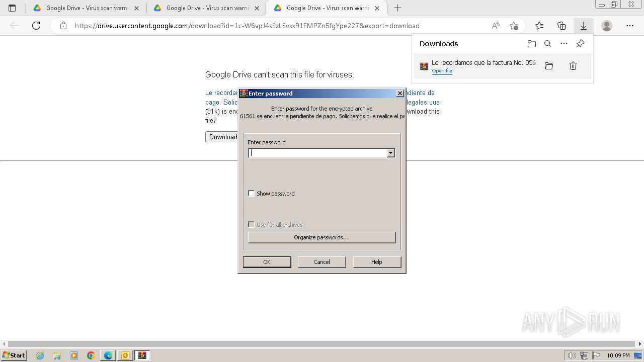View site information lock icon
Image resolution: width=644 pixels, height=362 pixels.
pyautogui.click(x=63, y=26)
